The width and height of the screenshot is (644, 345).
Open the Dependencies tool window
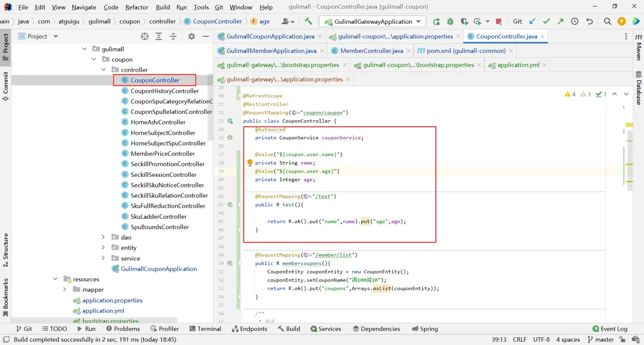pyautogui.click(x=376, y=328)
